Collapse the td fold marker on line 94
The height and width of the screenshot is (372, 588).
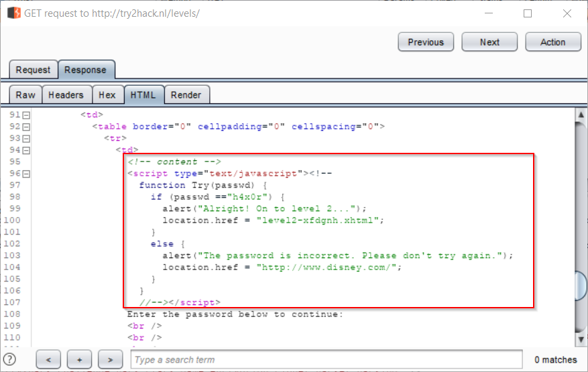[x=26, y=150]
